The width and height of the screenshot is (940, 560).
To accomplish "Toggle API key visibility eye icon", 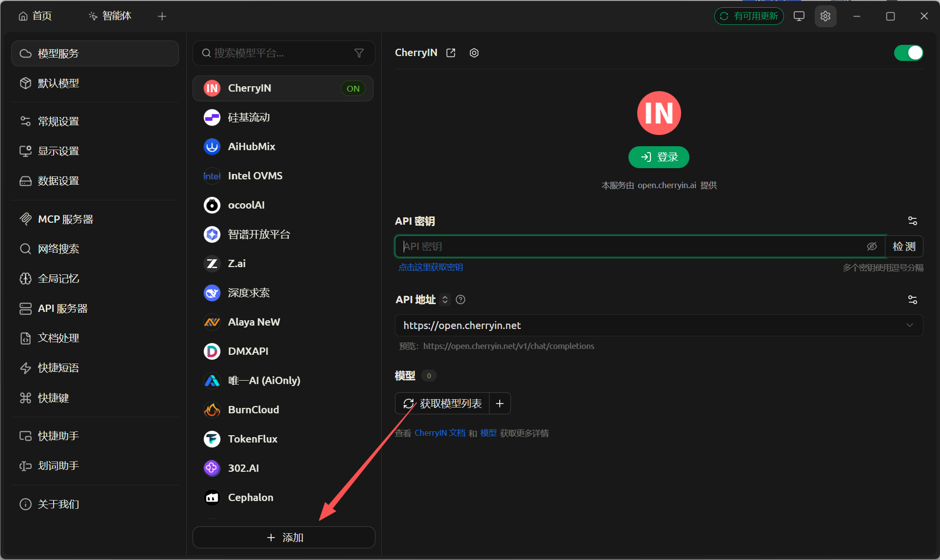I will click(872, 247).
